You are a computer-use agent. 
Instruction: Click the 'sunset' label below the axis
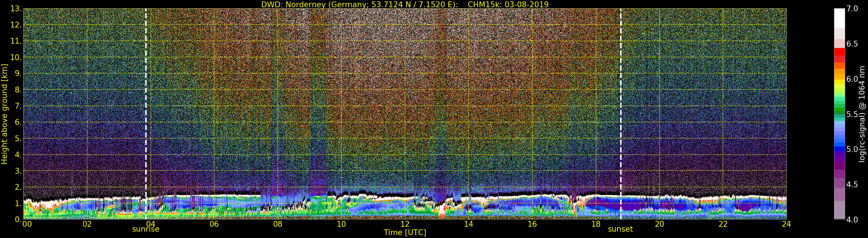[620, 229]
